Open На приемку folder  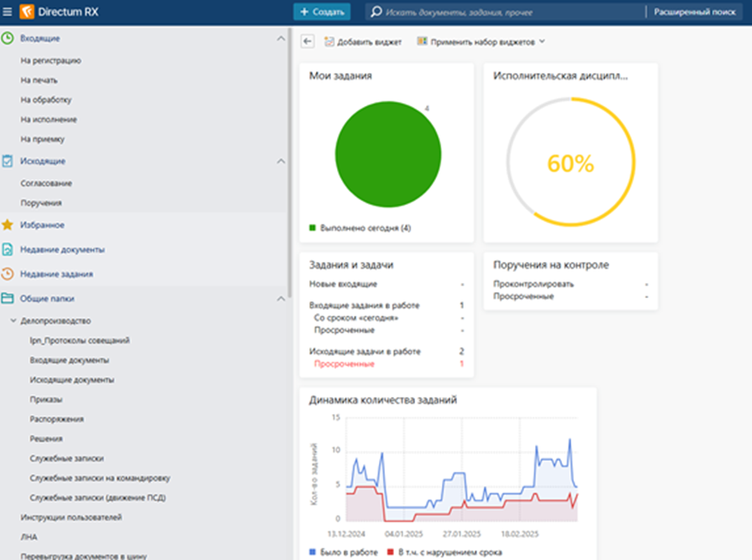pyautogui.click(x=42, y=139)
